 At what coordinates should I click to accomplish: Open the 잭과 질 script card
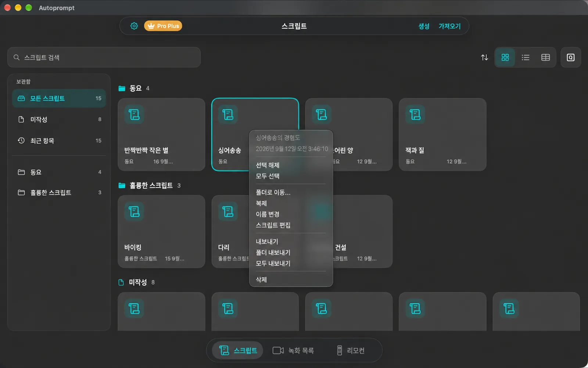point(442,134)
